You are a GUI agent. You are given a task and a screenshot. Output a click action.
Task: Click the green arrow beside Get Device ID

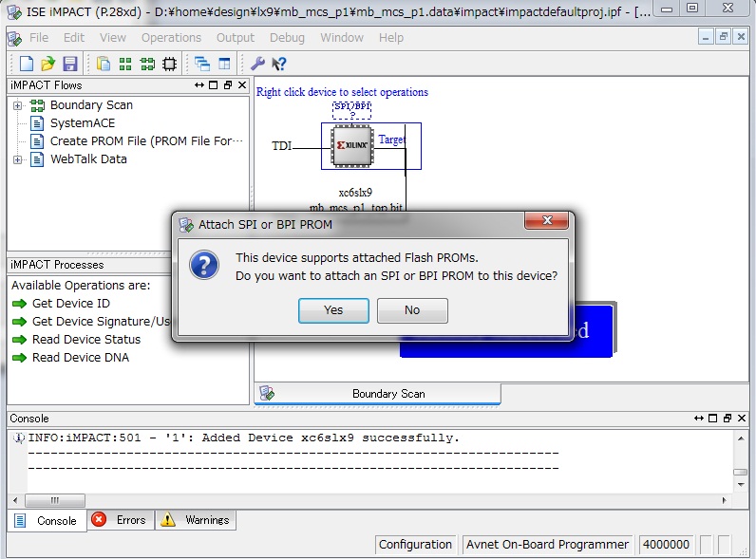point(19,304)
